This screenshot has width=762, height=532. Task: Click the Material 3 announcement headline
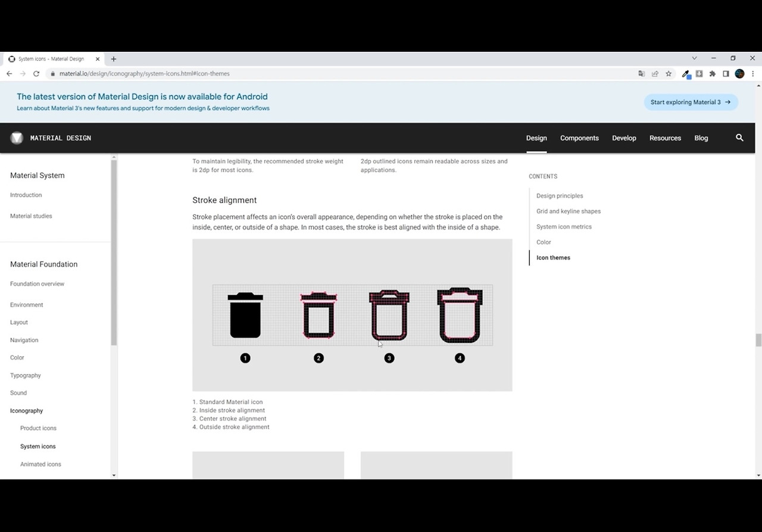pos(142,96)
